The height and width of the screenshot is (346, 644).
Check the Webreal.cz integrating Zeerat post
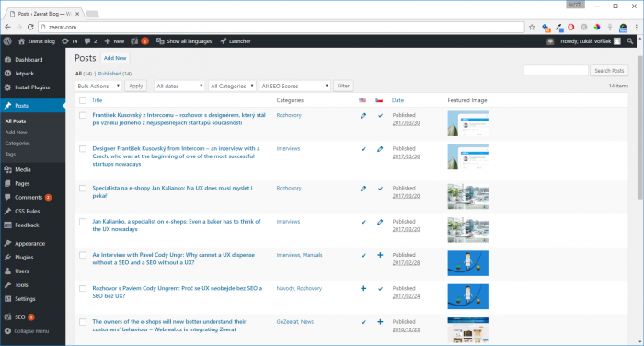click(x=83, y=322)
